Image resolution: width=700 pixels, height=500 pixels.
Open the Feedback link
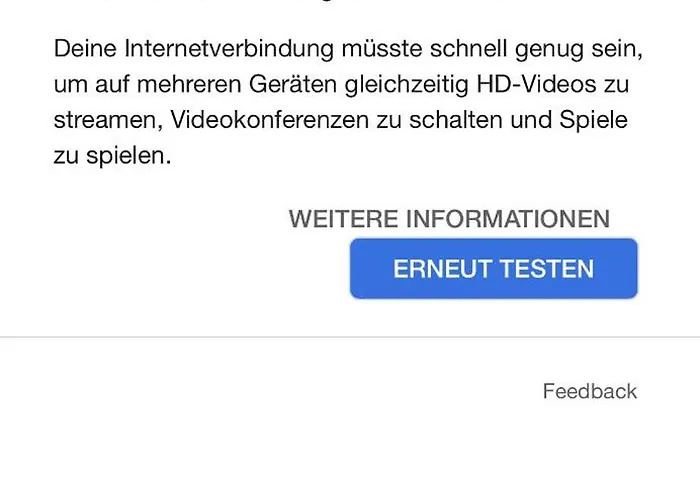(590, 391)
